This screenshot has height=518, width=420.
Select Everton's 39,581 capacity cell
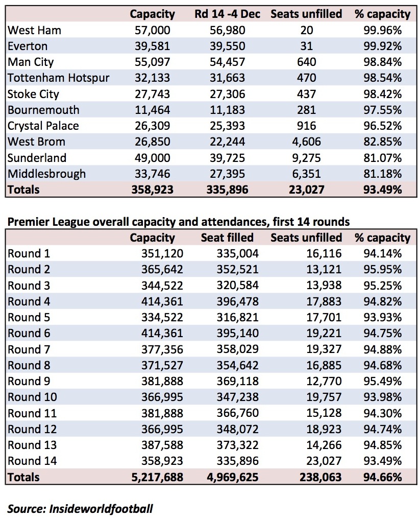point(152,46)
